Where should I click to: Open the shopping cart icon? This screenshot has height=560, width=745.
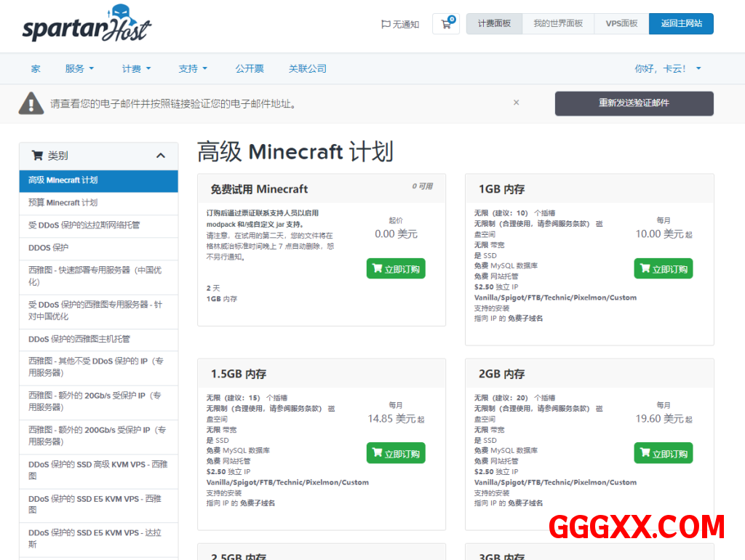click(x=446, y=24)
